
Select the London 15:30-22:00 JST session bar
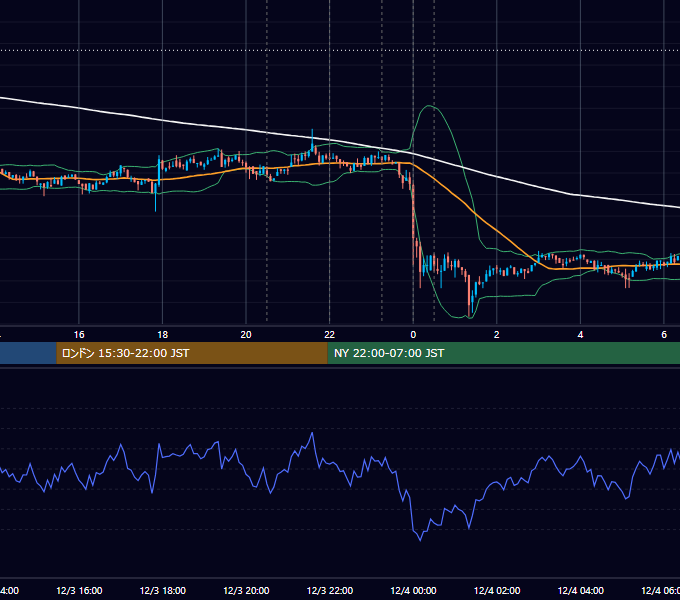coord(192,353)
